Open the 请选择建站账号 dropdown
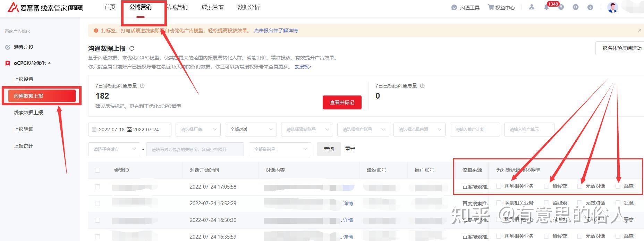This screenshot has width=644, height=241. point(307,130)
